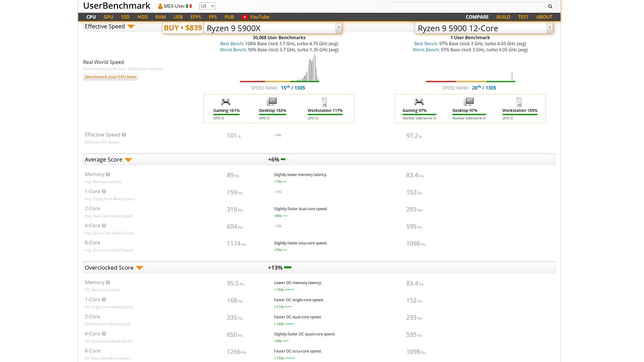Open the TEST menu item

pyautogui.click(x=523, y=17)
